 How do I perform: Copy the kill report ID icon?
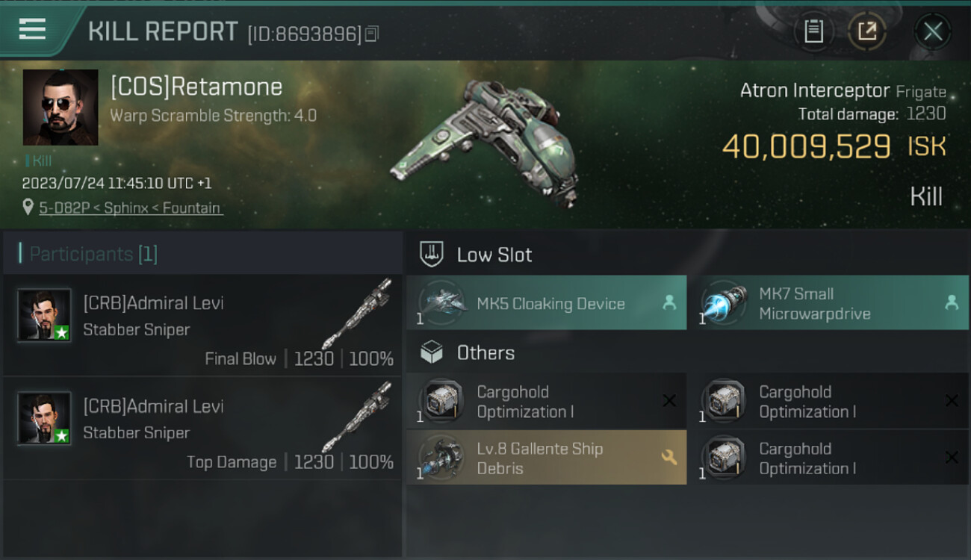click(372, 34)
